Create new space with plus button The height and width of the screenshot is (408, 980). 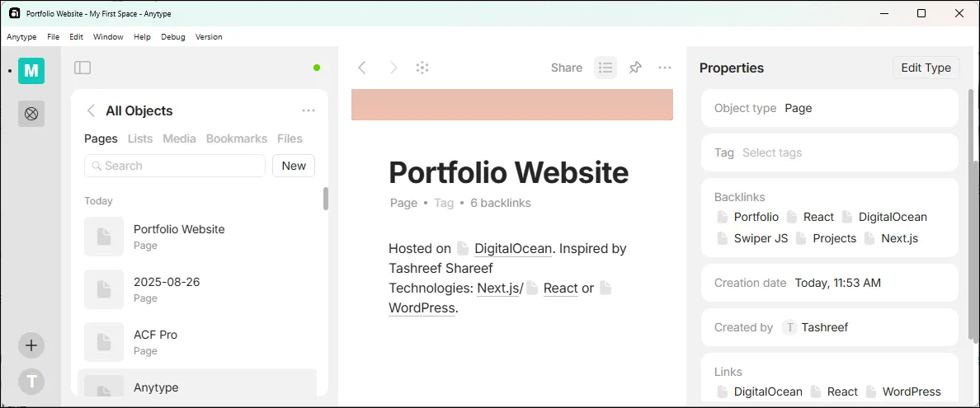click(31, 345)
